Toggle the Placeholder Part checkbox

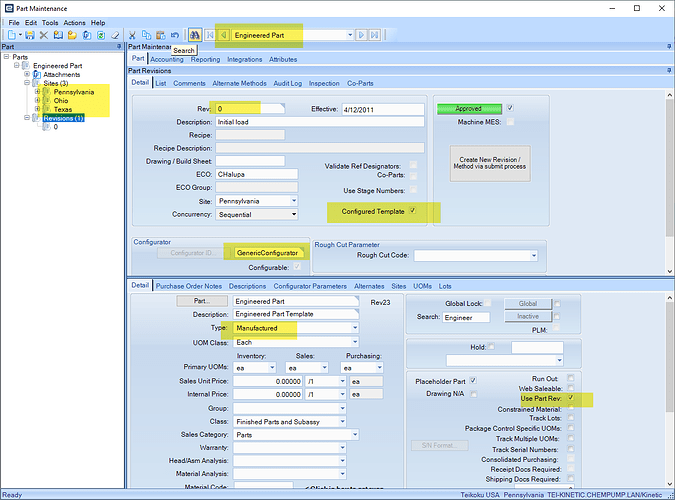tap(473, 380)
